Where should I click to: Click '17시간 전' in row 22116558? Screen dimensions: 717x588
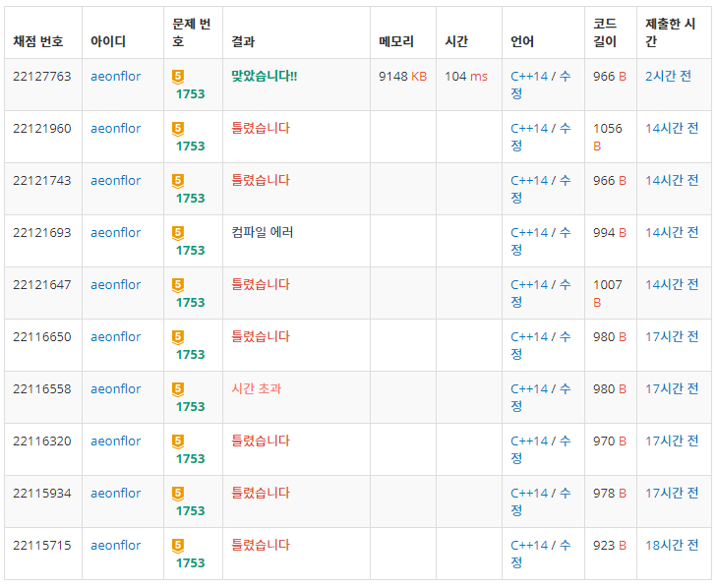[x=672, y=389]
